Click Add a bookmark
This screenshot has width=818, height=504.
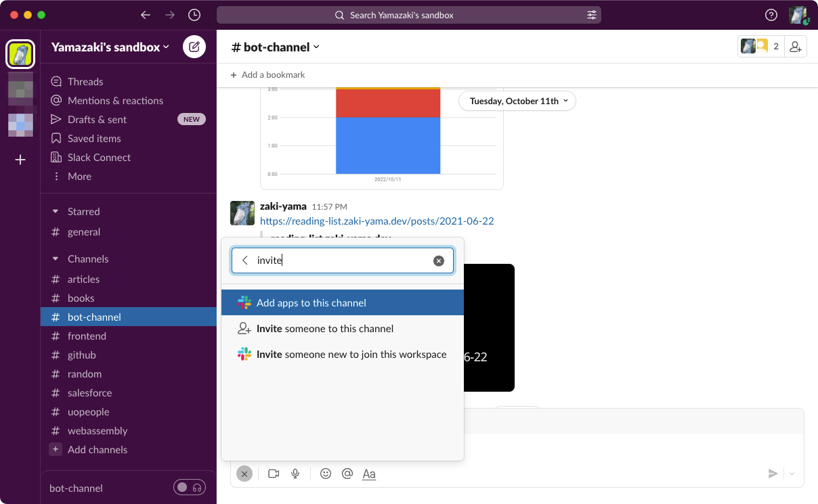267,74
